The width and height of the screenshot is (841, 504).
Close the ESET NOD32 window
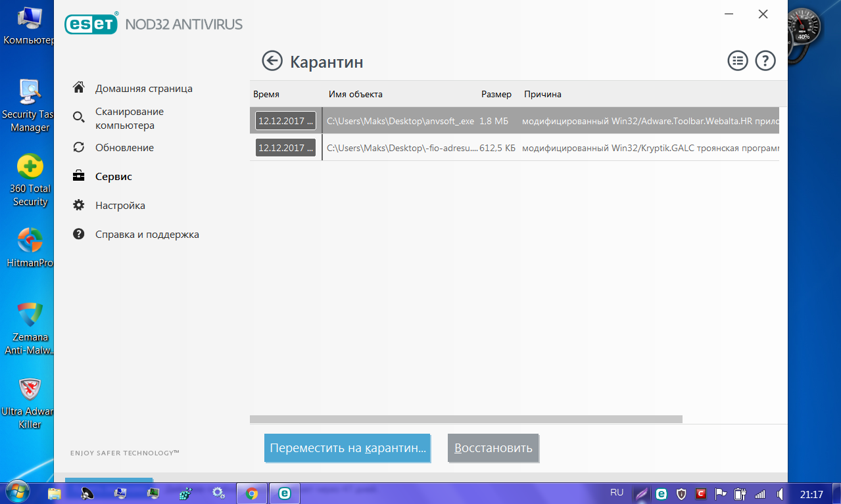[x=763, y=14]
